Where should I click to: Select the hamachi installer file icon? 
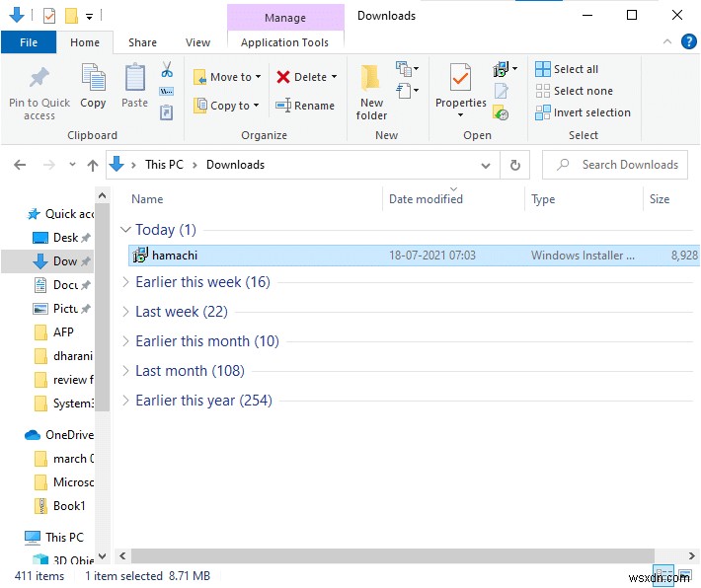tap(140, 256)
